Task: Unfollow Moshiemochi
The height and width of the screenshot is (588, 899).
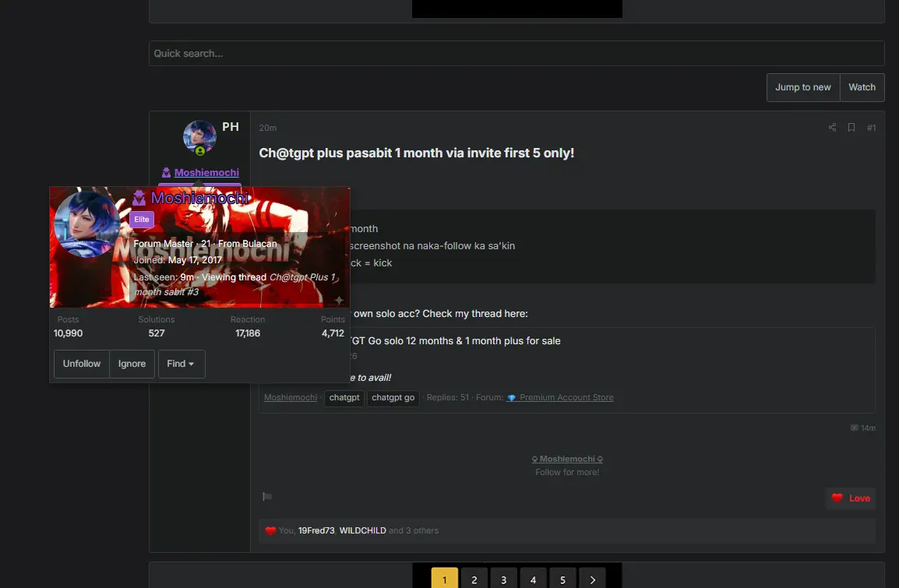Action: (x=82, y=364)
